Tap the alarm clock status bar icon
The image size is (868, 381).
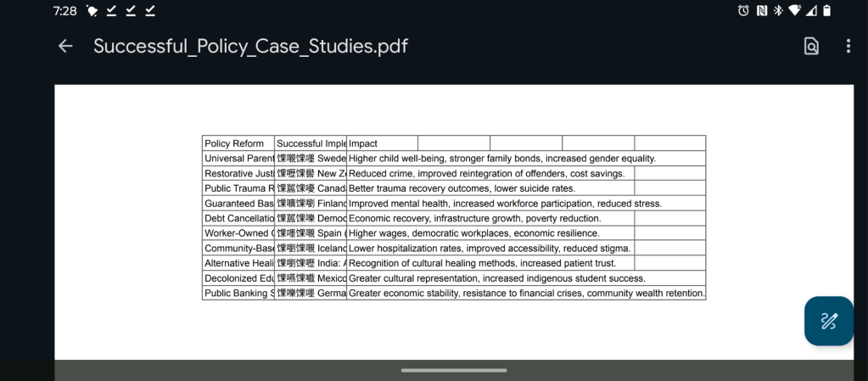click(x=743, y=11)
